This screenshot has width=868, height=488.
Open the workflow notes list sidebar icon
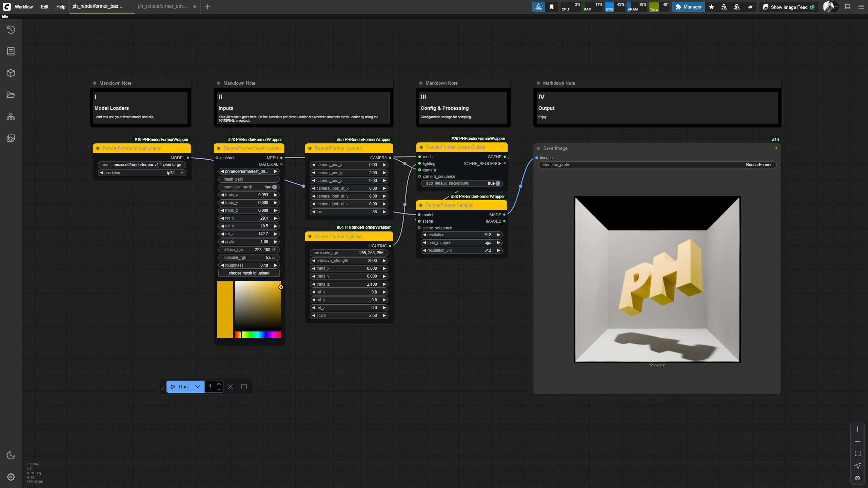(x=11, y=52)
